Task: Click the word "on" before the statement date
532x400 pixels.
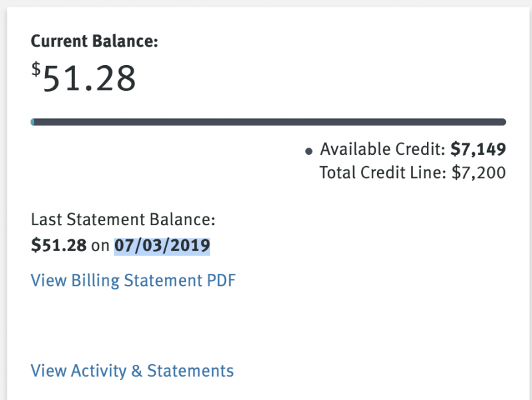Action: 100,246
